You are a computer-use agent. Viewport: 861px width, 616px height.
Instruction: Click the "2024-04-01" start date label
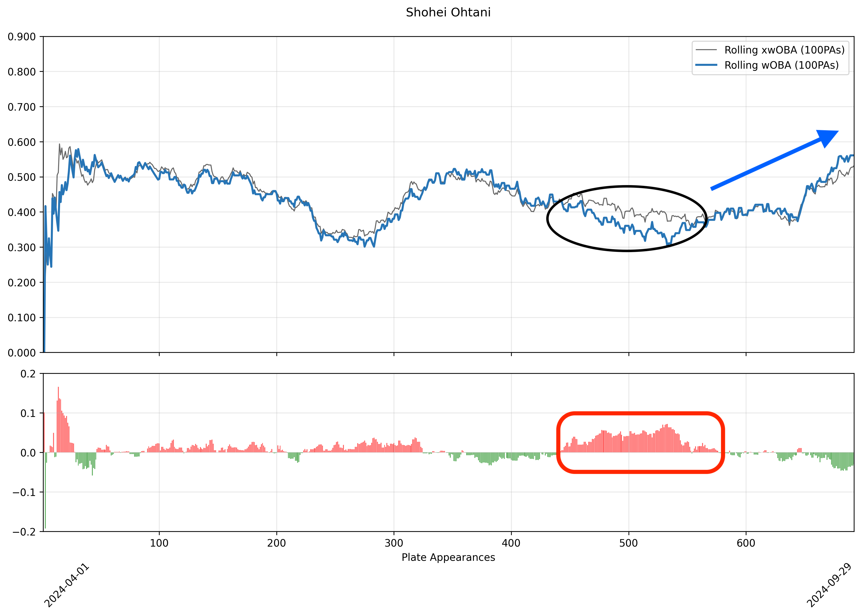tap(67, 586)
